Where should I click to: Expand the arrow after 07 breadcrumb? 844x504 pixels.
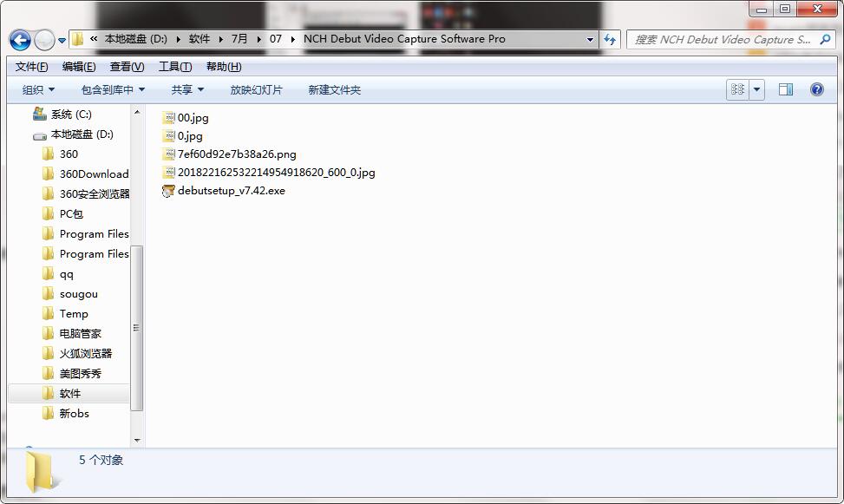pos(293,39)
